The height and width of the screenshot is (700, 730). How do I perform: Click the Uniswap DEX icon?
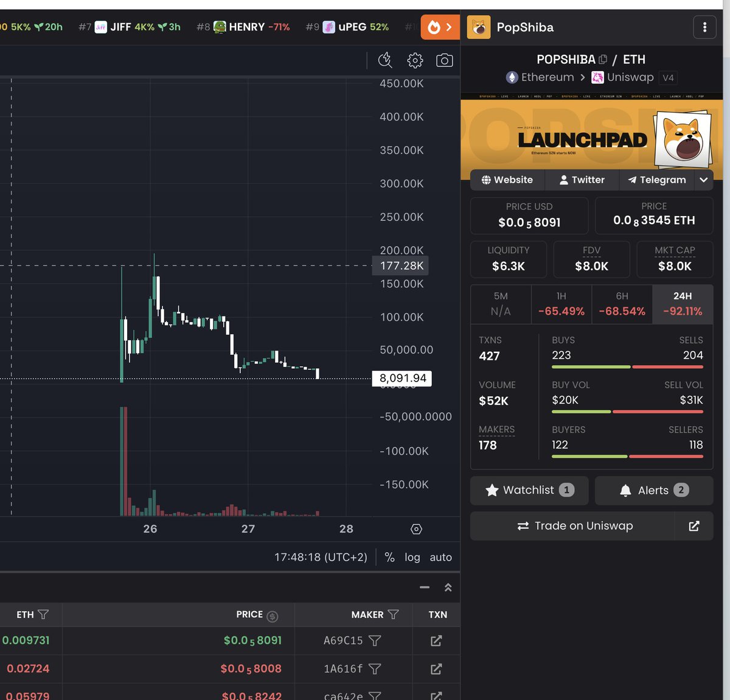coord(597,77)
